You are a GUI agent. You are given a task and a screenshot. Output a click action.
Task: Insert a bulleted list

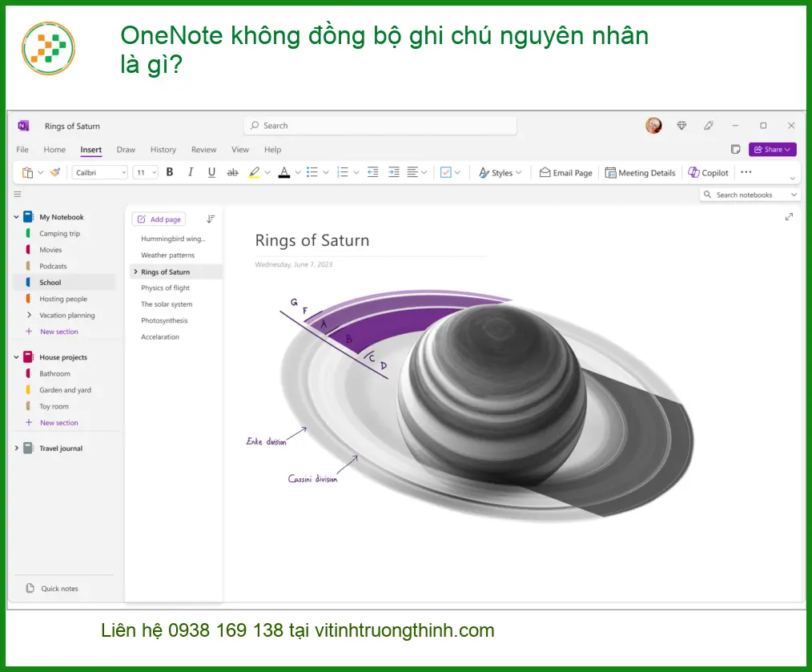(x=312, y=172)
